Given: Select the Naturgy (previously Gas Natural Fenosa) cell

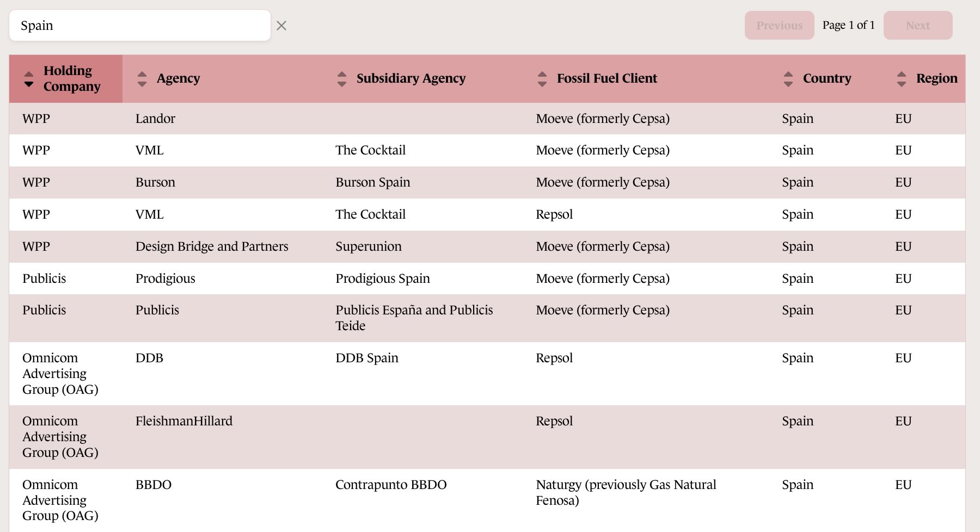Looking at the screenshot, I should pos(626,492).
